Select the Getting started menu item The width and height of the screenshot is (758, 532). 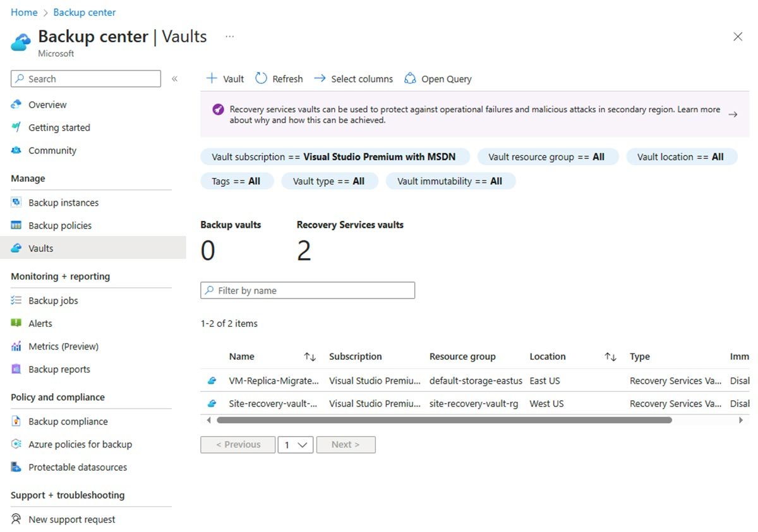[59, 127]
